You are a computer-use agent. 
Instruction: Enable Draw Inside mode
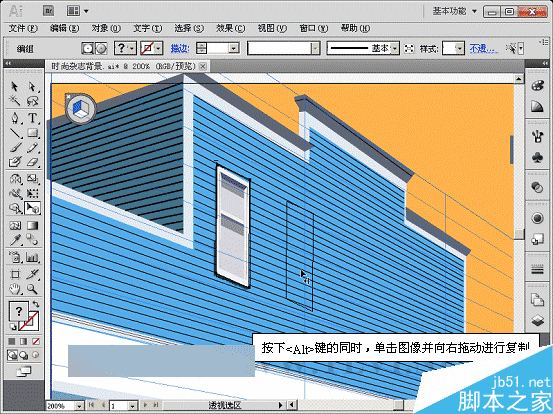pos(36,355)
